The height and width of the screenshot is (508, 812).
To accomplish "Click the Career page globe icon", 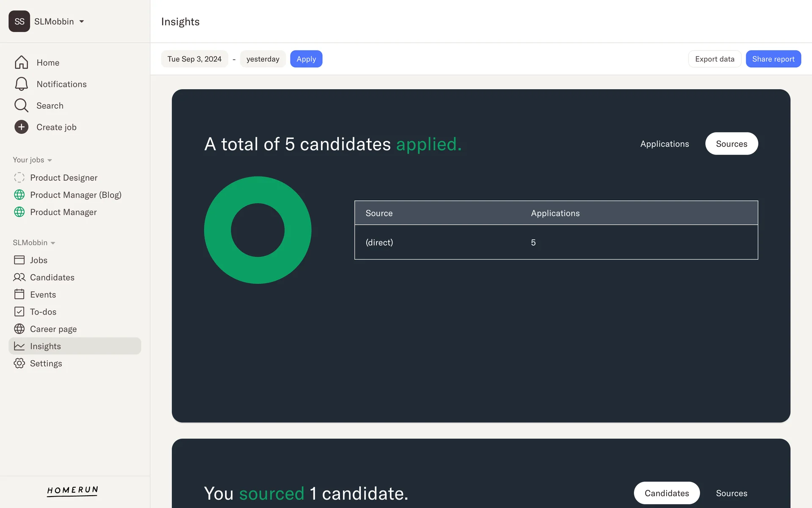I will click(19, 329).
